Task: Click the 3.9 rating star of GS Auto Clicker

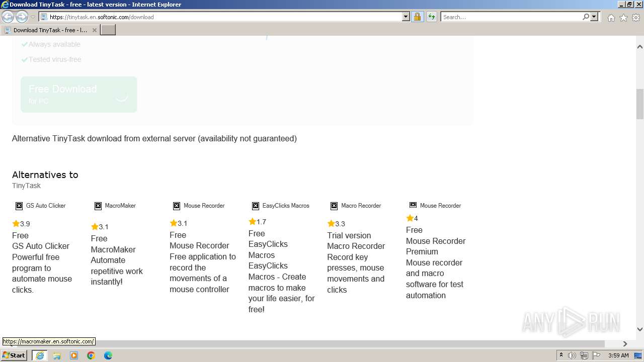Action: 16,224
